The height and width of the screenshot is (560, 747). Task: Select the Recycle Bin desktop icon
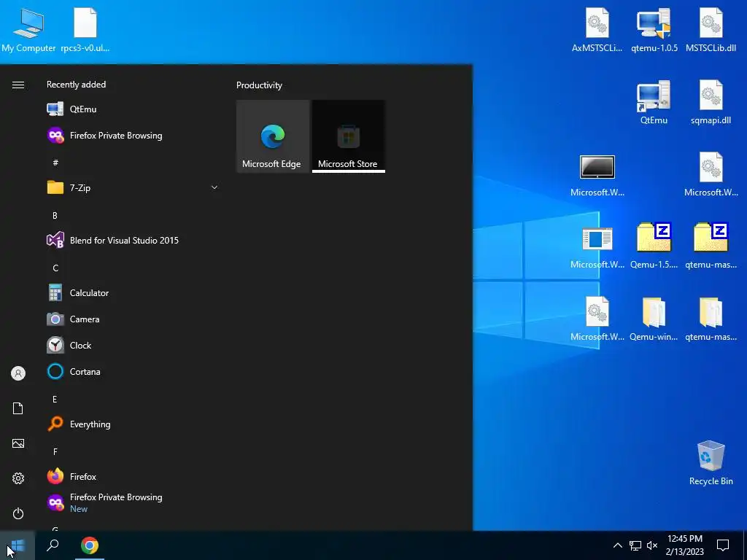pos(711,463)
